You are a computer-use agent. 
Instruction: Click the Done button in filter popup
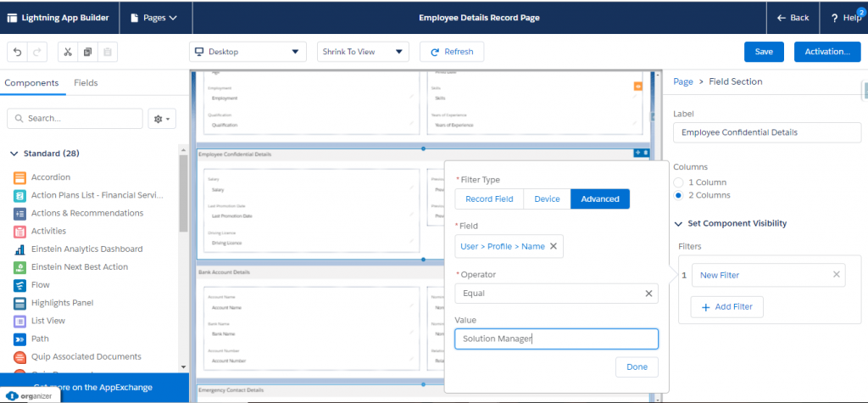tap(637, 367)
